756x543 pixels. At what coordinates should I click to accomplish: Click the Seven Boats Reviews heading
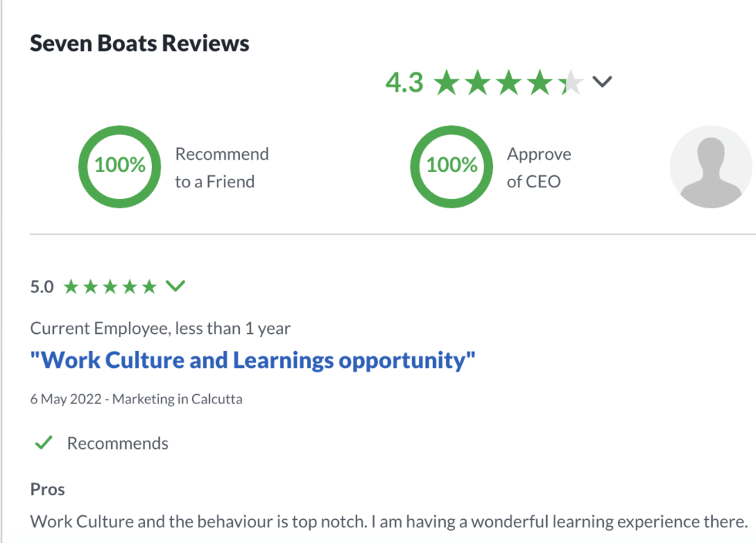click(x=140, y=43)
